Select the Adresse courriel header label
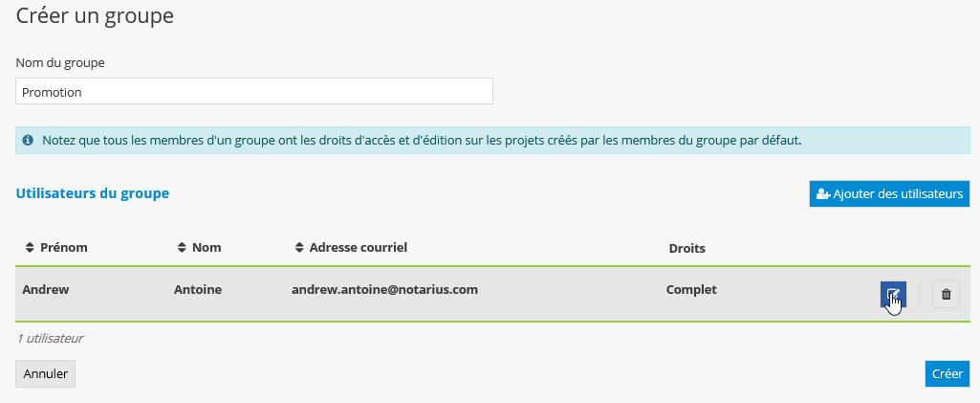Image resolution: width=980 pixels, height=403 pixels. tap(359, 248)
